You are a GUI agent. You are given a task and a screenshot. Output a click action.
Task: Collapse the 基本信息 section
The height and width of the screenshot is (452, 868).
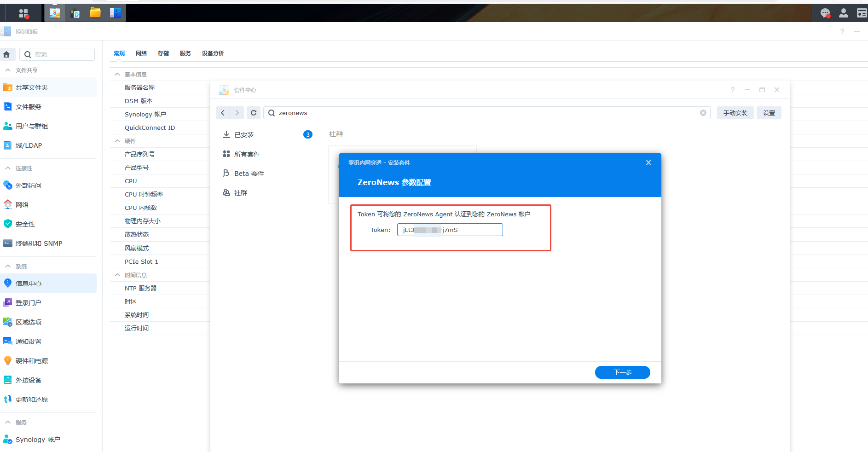tap(117, 74)
